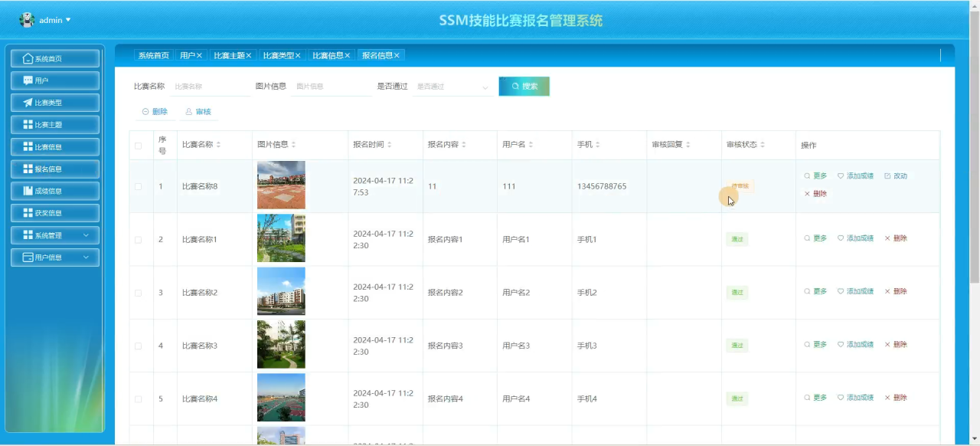Switch to the 比赛类型 tab
Viewport: 980px width, 446px height.
pyautogui.click(x=279, y=55)
